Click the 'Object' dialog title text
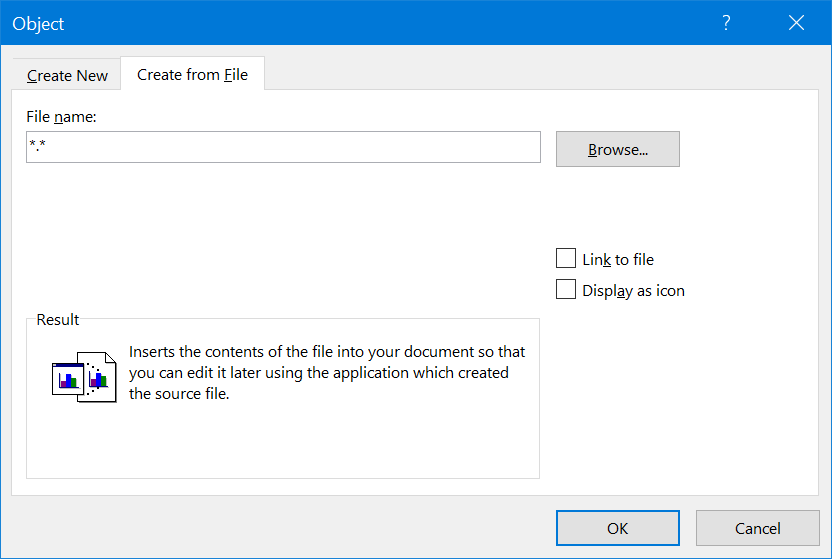Screen dimensions: 832x559 tap(38, 23)
